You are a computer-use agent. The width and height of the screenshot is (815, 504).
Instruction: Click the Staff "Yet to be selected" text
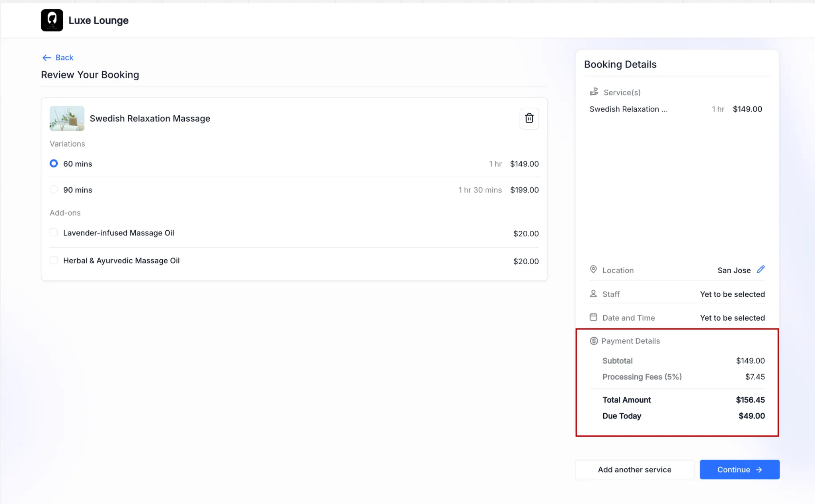[x=732, y=294]
